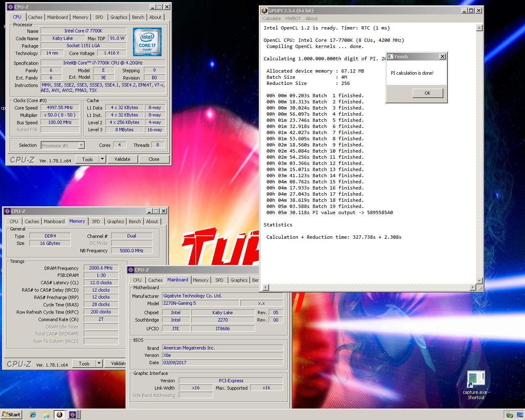Screen dimensions: 525x420
Task: Switch to Memory tab in top CPU-Z
Action: coord(80,17)
